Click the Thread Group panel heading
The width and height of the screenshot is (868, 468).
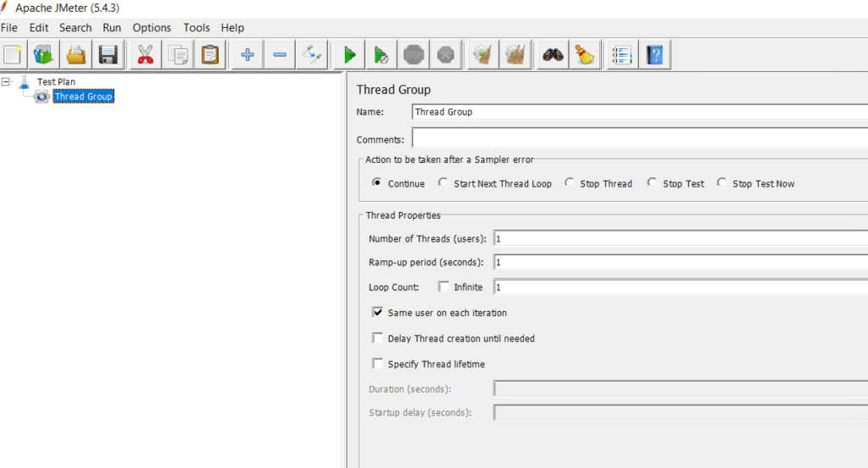click(x=393, y=90)
